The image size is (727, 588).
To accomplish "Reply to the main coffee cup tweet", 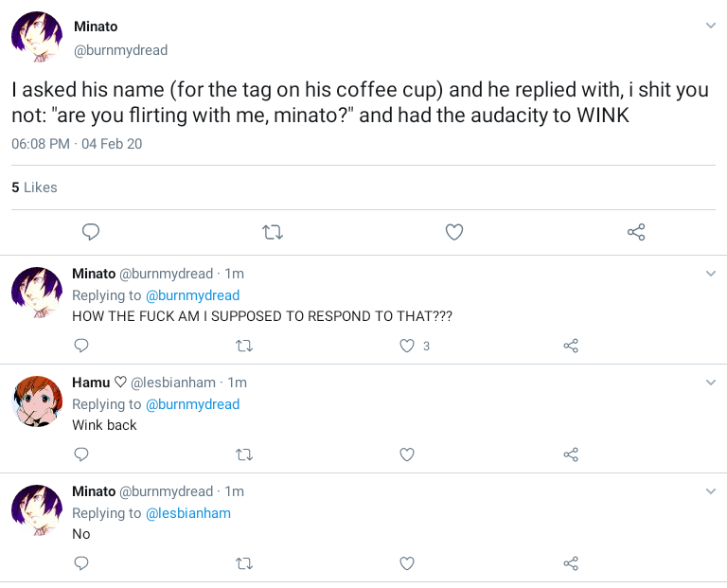I will coord(91,232).
